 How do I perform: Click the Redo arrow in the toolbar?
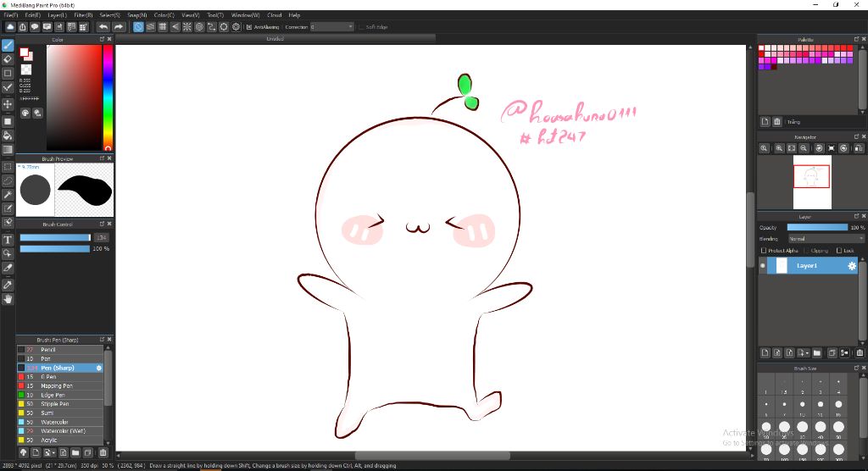(x=119, y=26)
